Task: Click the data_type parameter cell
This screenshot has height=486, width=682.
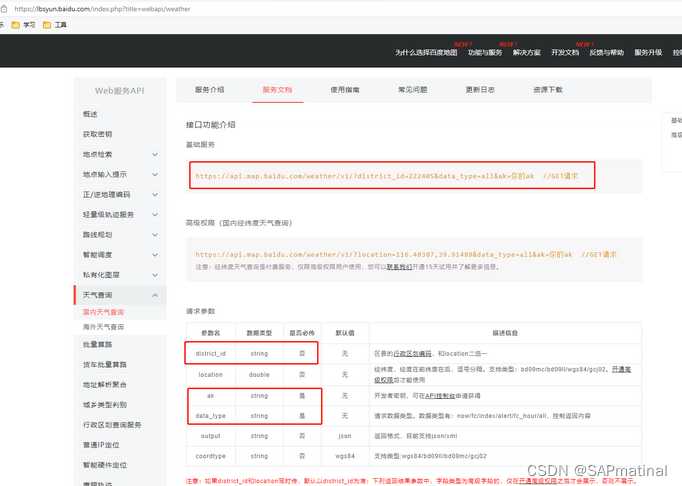Action: (x=211, y=416)
